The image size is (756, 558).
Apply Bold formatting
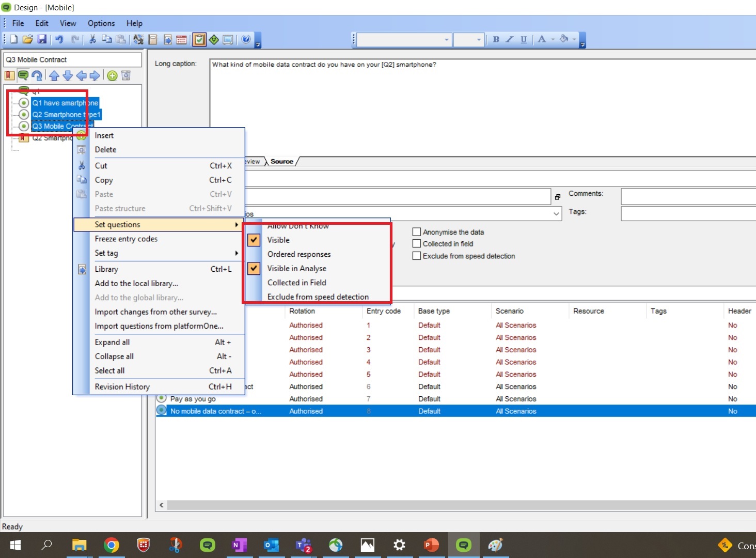coord(496,39)
